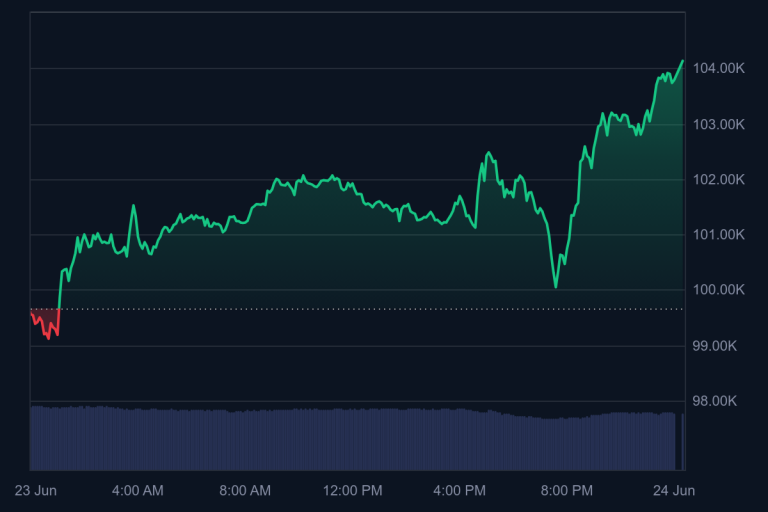Select the 101.00K price axis label
The width and height of the screenshot is (768, 512).
(x=719, y=235)
